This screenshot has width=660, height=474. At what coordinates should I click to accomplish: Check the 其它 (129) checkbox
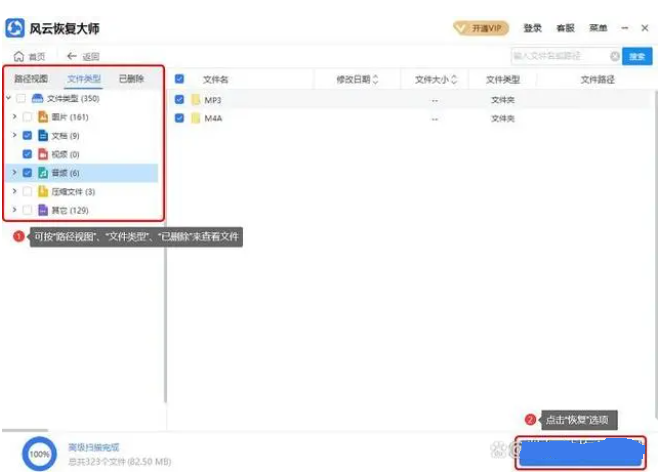pos(27,210)
